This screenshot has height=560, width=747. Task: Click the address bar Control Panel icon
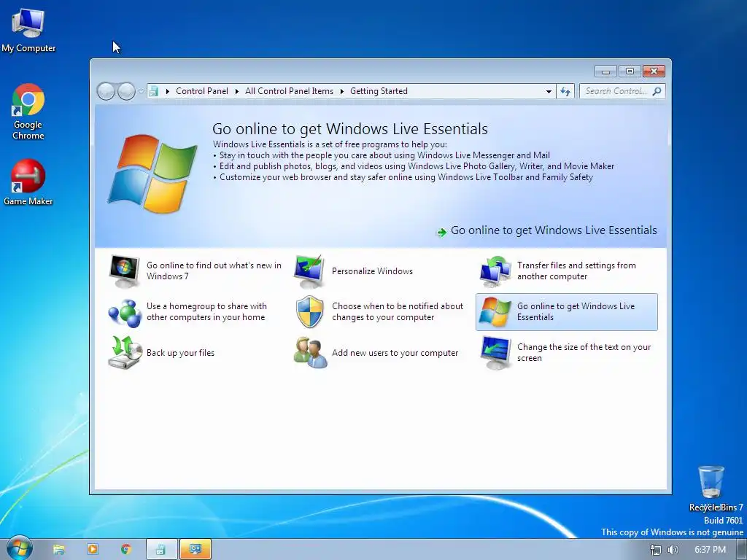pos(153,91)
